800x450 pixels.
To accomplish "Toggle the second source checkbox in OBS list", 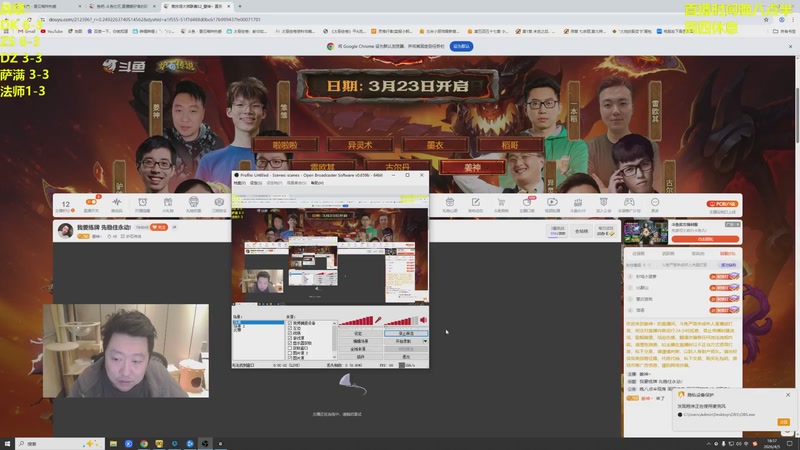I will point(290,328).
